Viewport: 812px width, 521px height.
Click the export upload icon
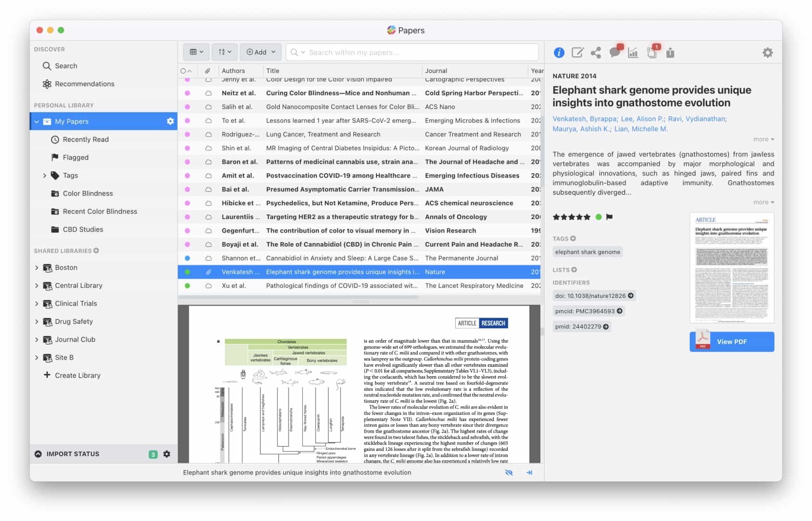tap(670, 52)
